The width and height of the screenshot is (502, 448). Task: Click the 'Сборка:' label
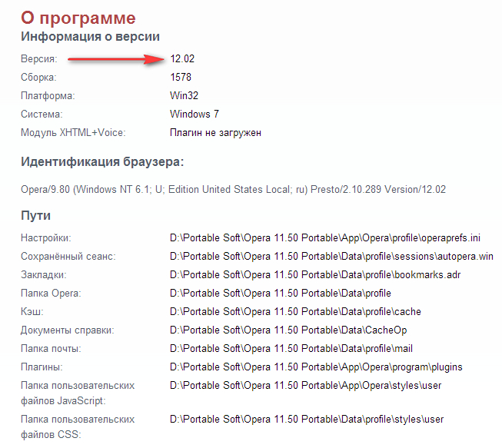pos(38,78)
